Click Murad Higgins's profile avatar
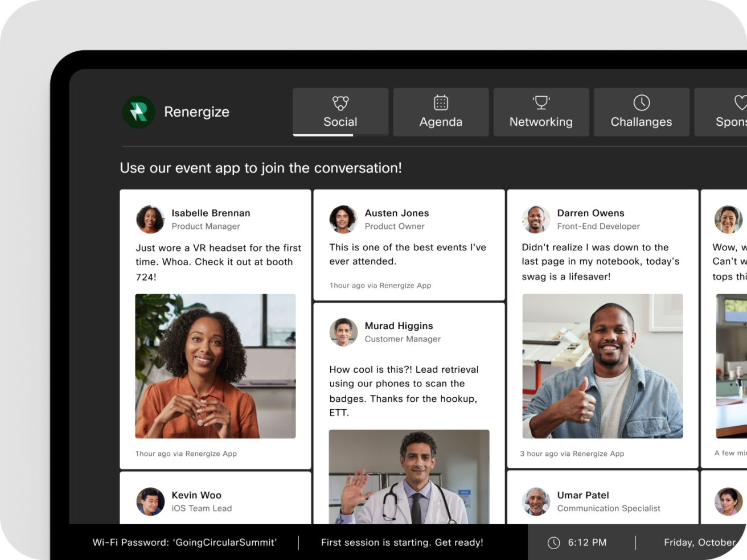Viewport: 747px width, 560px height. (343, 332)
